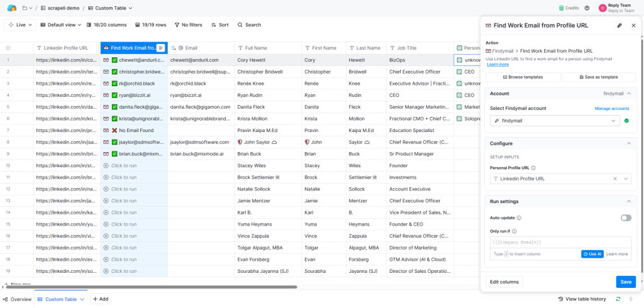
Task: Open Custom Table tab dropdown arrow at bottom
Action: 82,299
